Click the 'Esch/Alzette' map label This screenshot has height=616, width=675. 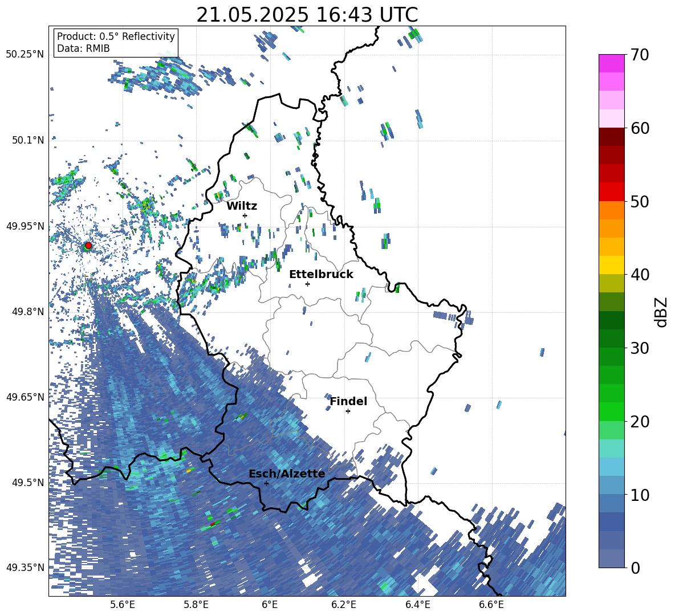[x=287, y=474]
